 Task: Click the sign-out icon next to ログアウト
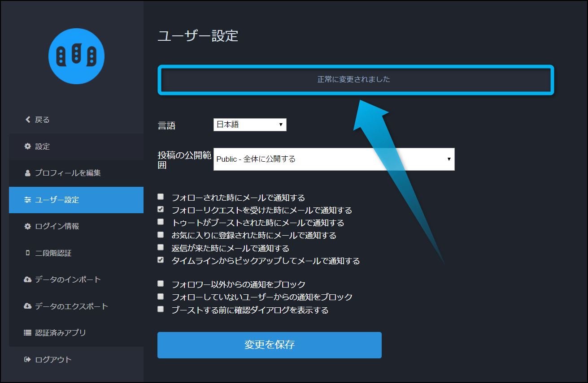pyautogui.click(x=28, y=359)
